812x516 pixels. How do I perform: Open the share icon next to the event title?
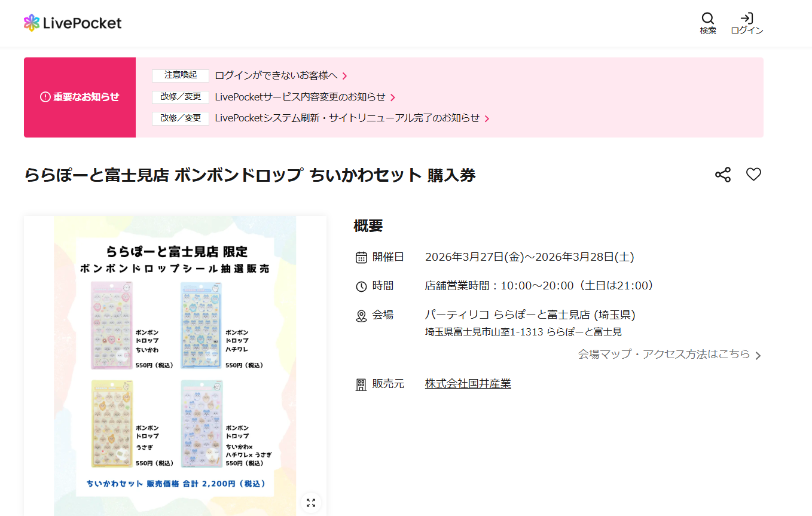tap(723, 175)
